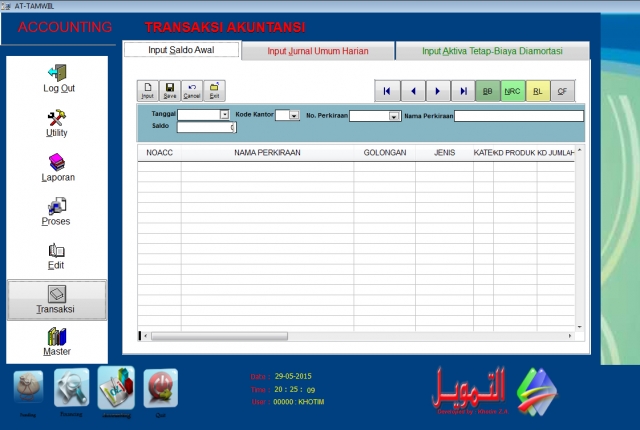Open Laporan from the sidebar
Screen dimensions: 640x430
tap(57, 167)
